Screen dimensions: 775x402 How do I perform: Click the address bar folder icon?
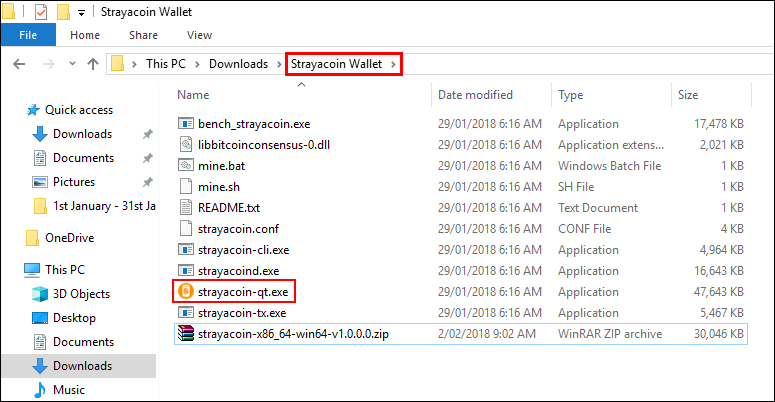118,64
